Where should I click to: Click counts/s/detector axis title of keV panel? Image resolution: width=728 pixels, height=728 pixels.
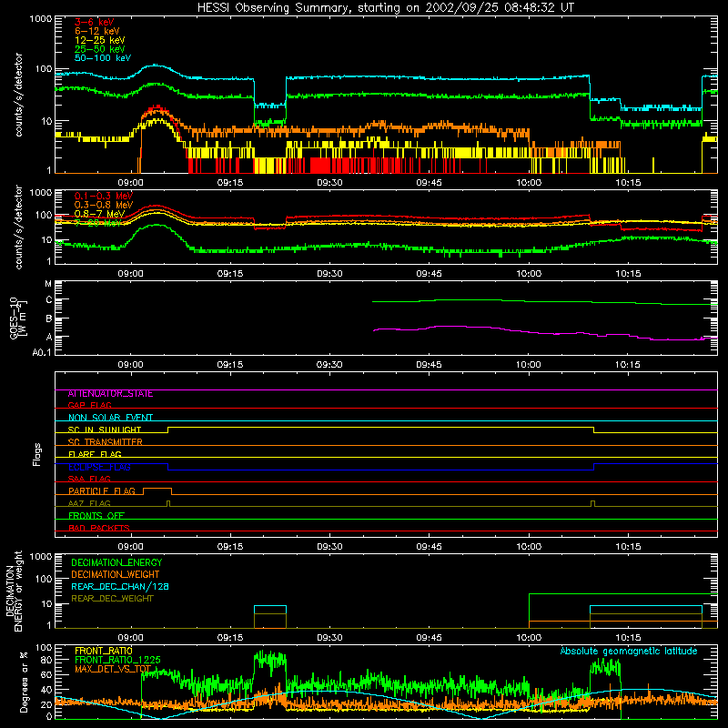[x=18, y=95]
